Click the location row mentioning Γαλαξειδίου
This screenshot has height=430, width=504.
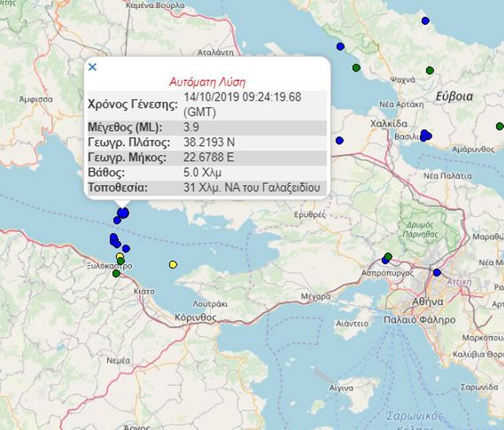(251, 187)
